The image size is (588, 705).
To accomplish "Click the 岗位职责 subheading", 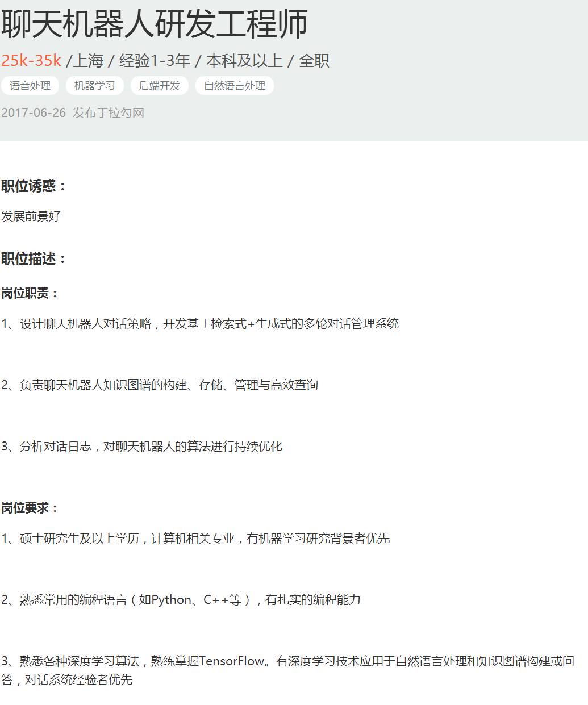I will (30, 293).
